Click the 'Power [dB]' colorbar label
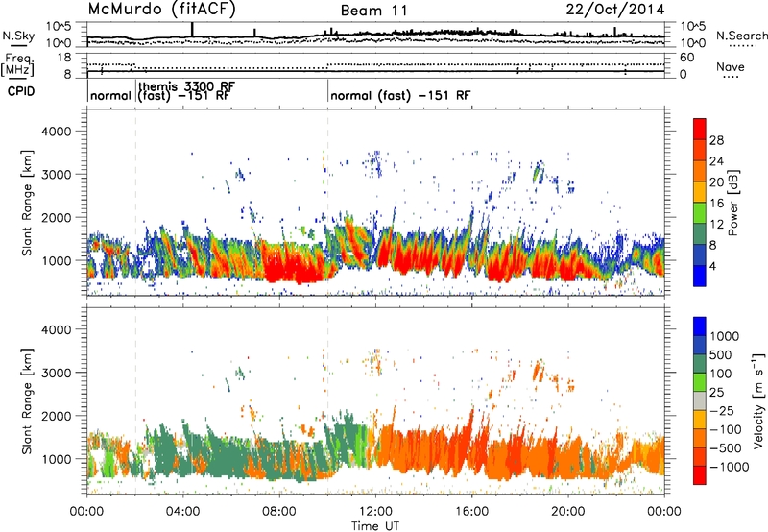Viewport: 768px width, 532px height. (x=732, y=203)
